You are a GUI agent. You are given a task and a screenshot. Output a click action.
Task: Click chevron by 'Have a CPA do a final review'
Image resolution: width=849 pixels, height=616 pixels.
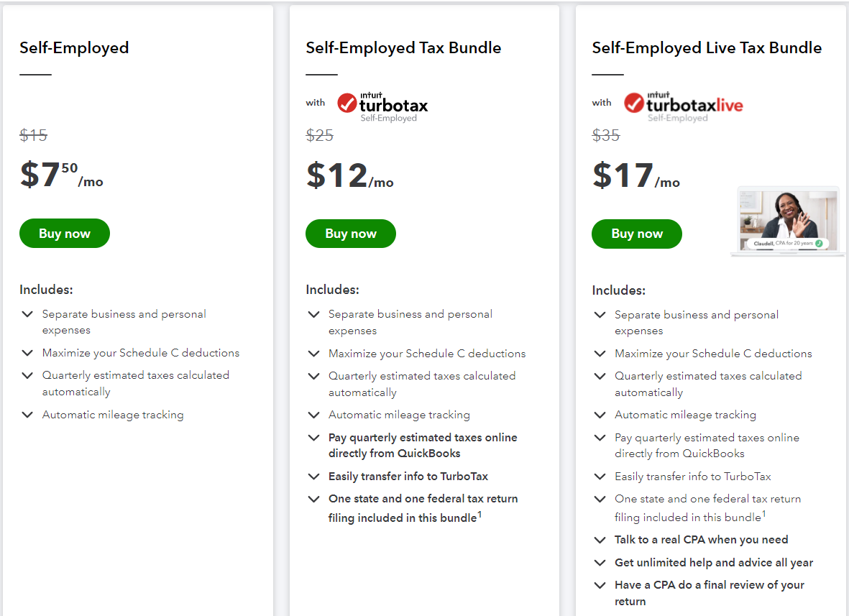tap(600, 585)
